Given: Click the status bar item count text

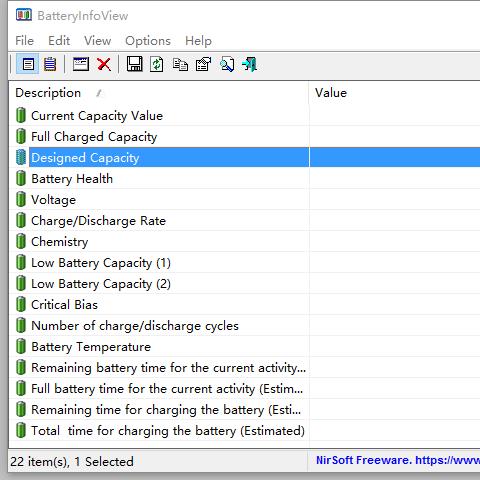Looking at the screenshot, I should 72,461.
